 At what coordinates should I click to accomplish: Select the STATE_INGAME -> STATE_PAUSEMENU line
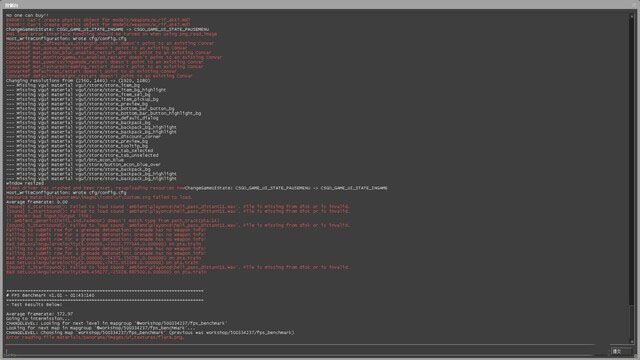point(107,29)
